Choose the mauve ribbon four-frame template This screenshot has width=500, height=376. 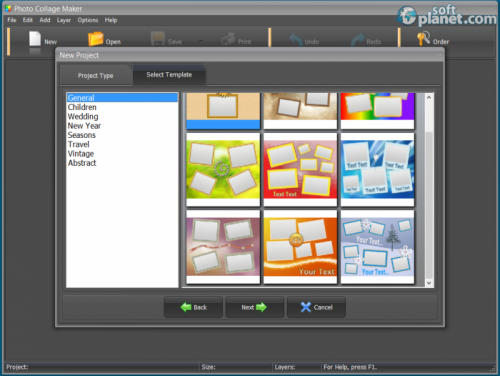pos(223,247)
